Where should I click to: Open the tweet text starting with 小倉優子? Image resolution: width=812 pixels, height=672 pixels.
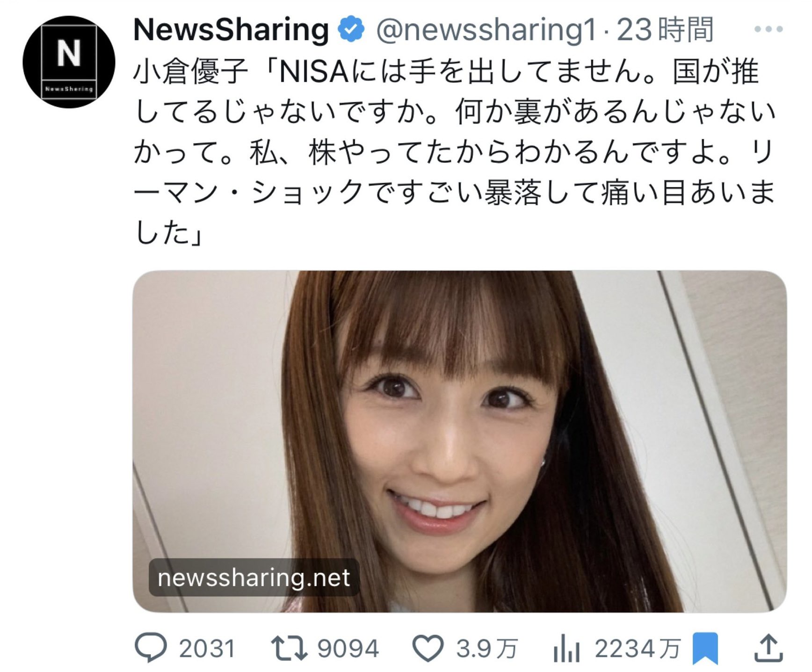coord(454,152)
